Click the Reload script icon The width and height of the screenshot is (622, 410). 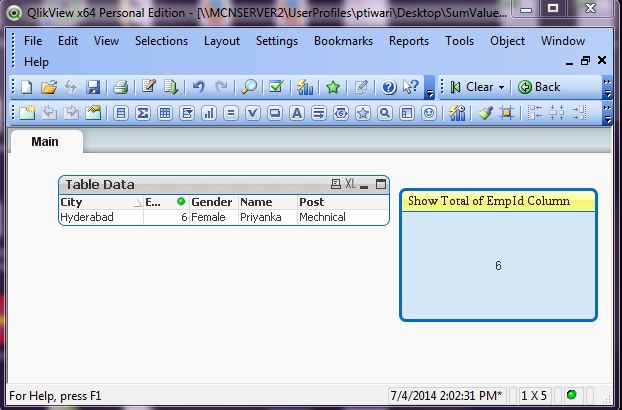pos(171,87)
